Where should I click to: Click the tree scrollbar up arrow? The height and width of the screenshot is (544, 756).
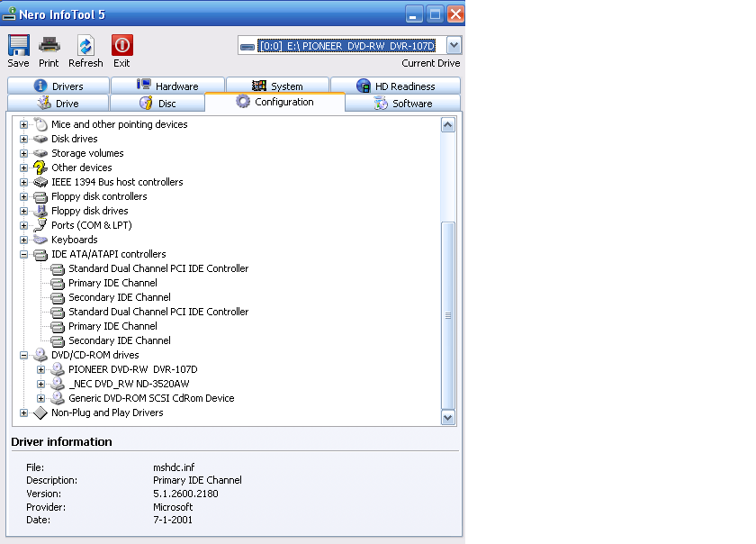coord(448,125)
